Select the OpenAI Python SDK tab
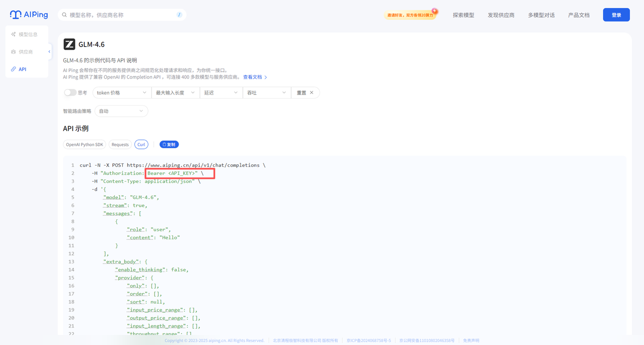Image resolution: width=644 pixels, height=345 pixels. 85,144
